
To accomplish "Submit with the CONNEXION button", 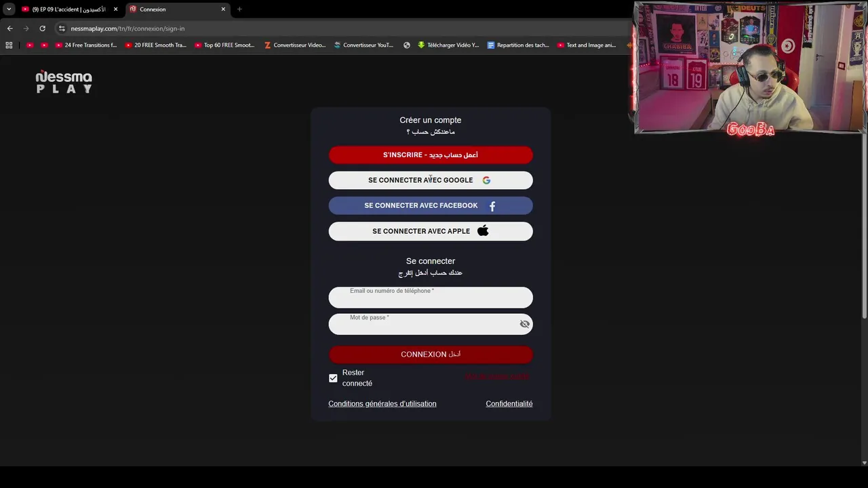I will pyautogui.click(x=431, y=354).
